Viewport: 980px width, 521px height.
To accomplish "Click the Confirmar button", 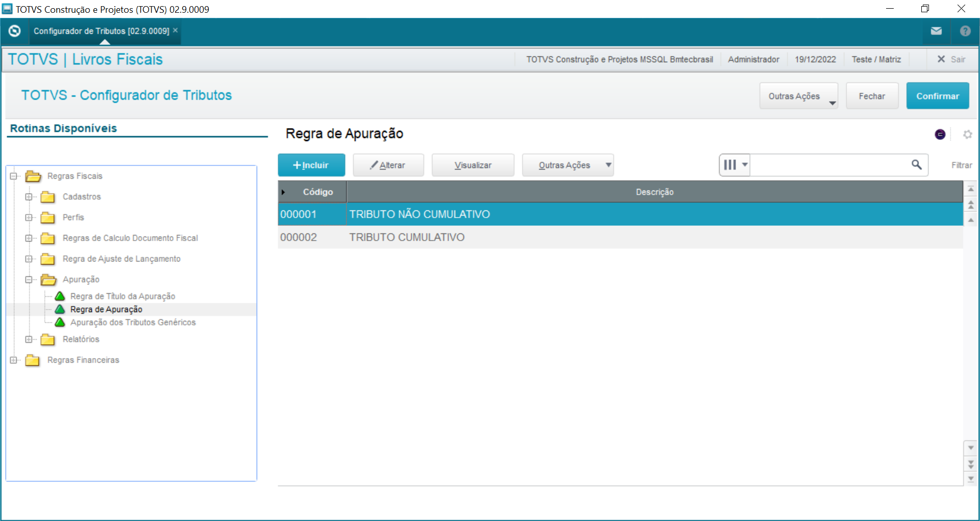I will point(937,96).
